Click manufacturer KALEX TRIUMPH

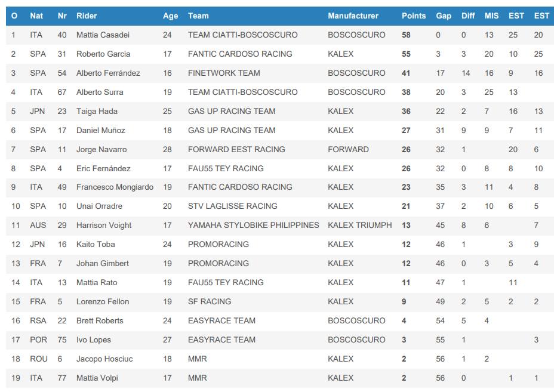pos(359,226)
